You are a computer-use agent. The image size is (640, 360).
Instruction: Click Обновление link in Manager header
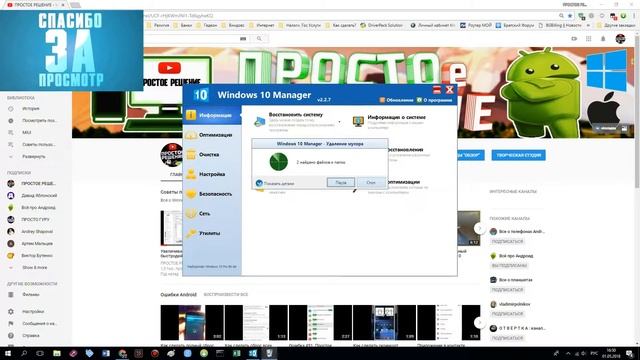click(396, 100)
